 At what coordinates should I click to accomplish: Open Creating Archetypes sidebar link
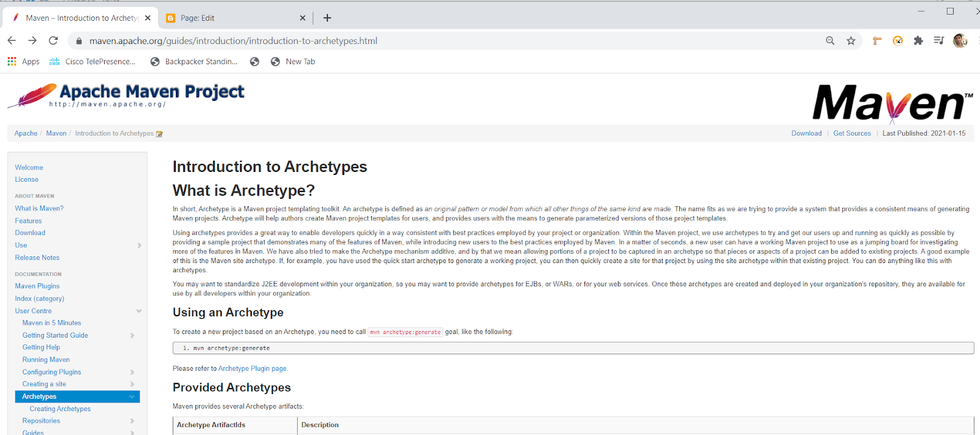60,409
